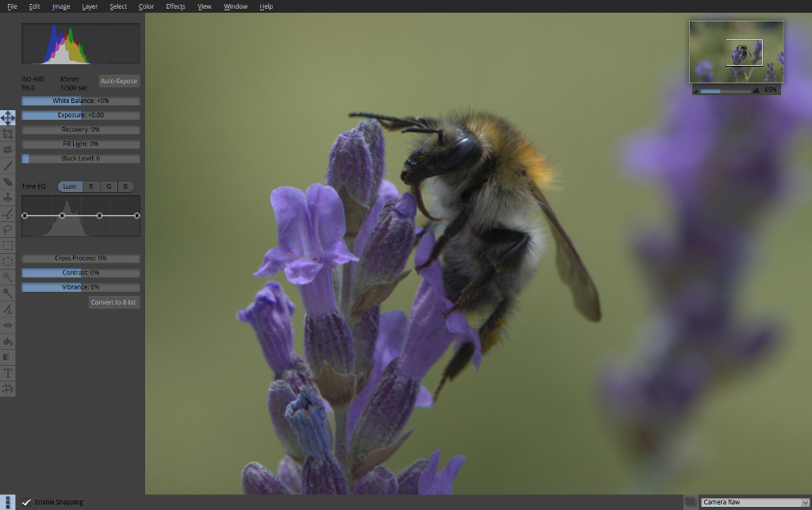Click the small mountain zoom-out icon

pyautogui.click(x=696, y=91)
